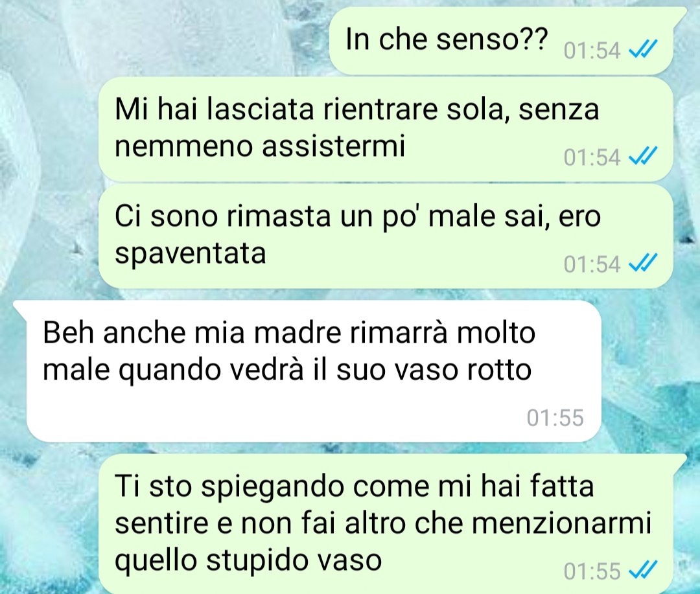Select the message "Mi hai lasciata rientrare sola"
The width and height of the screenshot is (700, 594).
coord(385,129)
